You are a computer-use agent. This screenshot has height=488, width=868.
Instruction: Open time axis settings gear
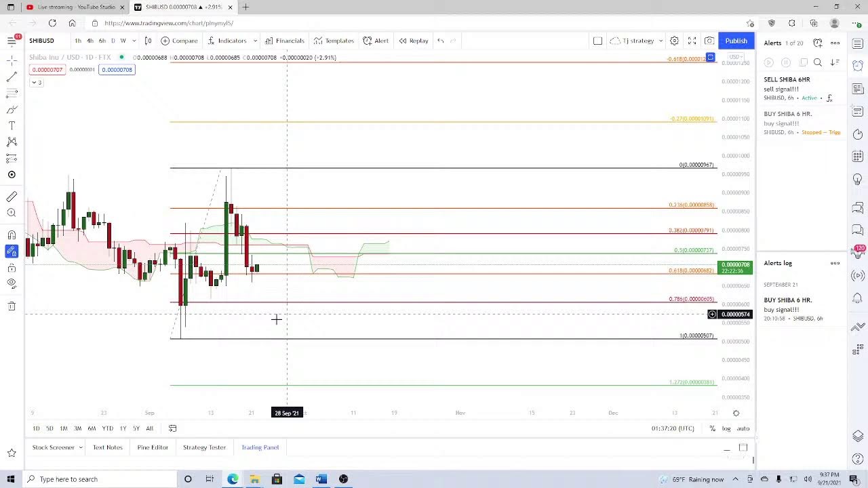[x=736, y=413]
